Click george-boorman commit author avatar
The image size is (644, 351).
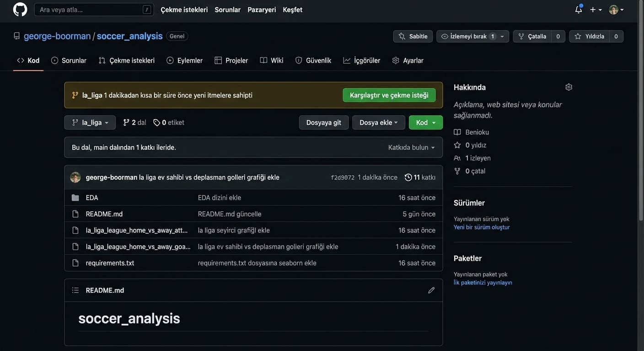(75, 177)
